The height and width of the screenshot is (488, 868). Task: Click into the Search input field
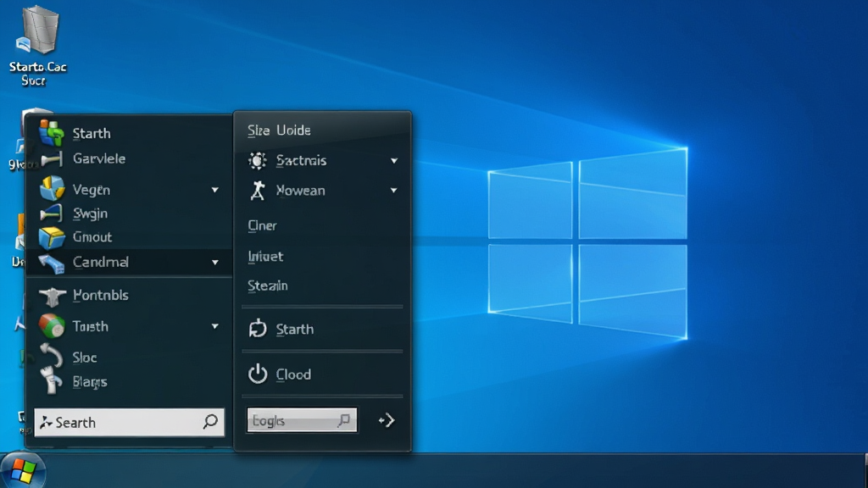[129, 422]
